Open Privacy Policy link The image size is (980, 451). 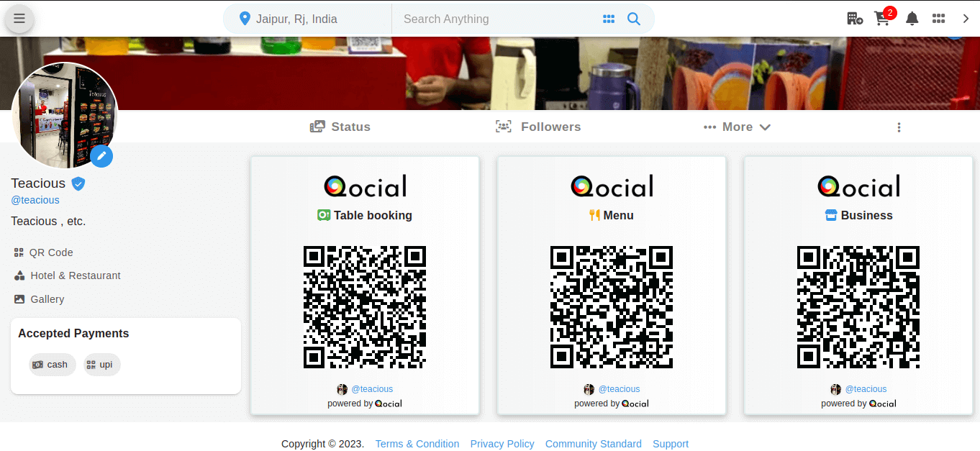click(x=502, y=444)
